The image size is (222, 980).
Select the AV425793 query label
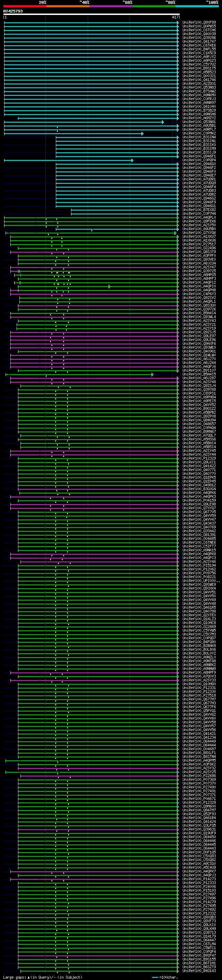13,11
